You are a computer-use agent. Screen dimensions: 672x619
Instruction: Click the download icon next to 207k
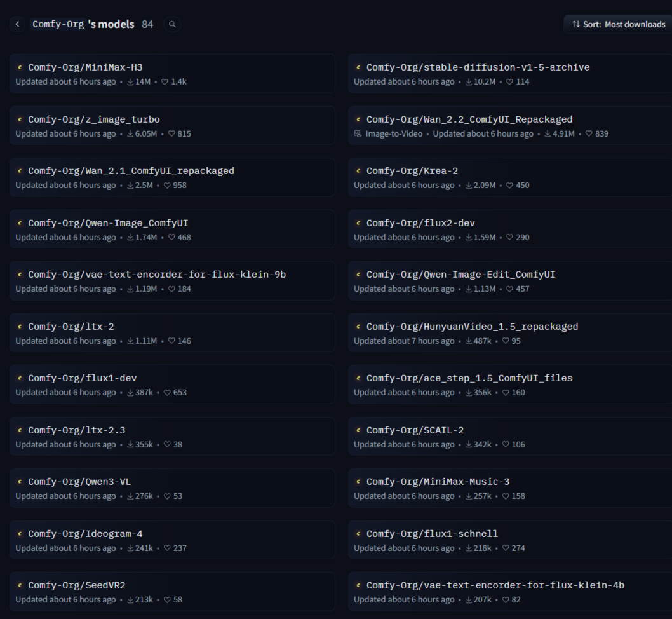coord(469,600)
